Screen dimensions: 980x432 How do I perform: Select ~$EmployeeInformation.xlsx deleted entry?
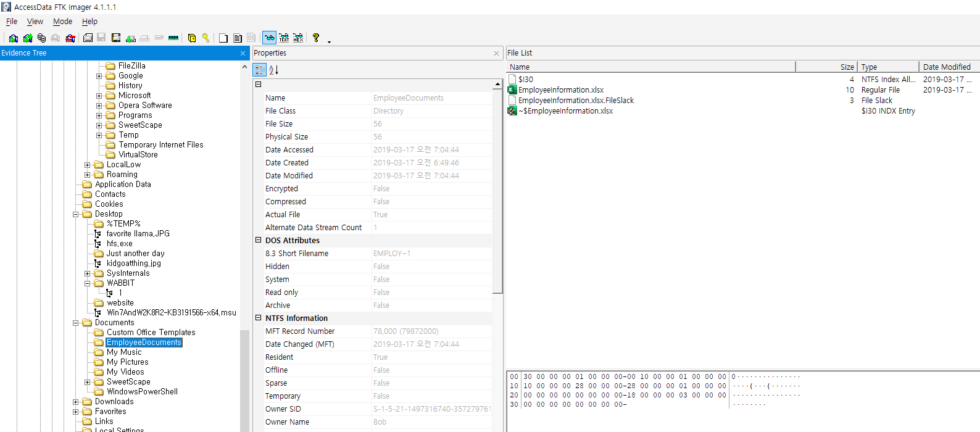pos(565,111)
